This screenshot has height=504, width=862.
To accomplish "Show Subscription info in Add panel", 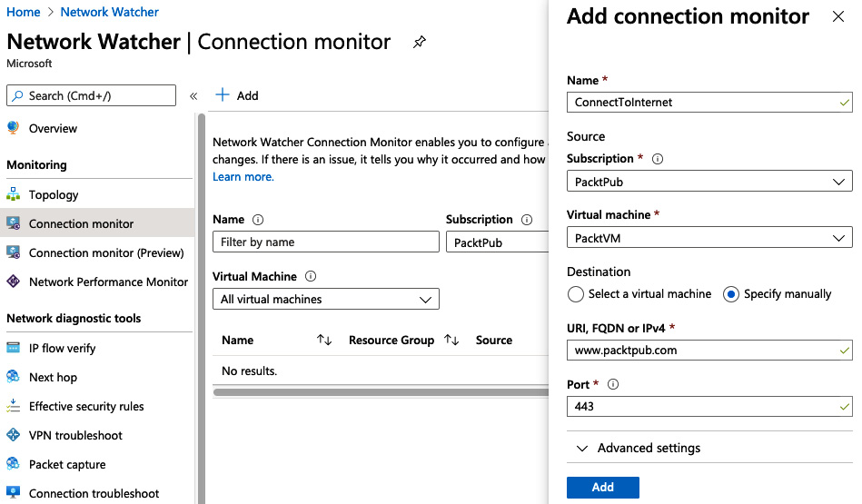I will click(658, 159).
